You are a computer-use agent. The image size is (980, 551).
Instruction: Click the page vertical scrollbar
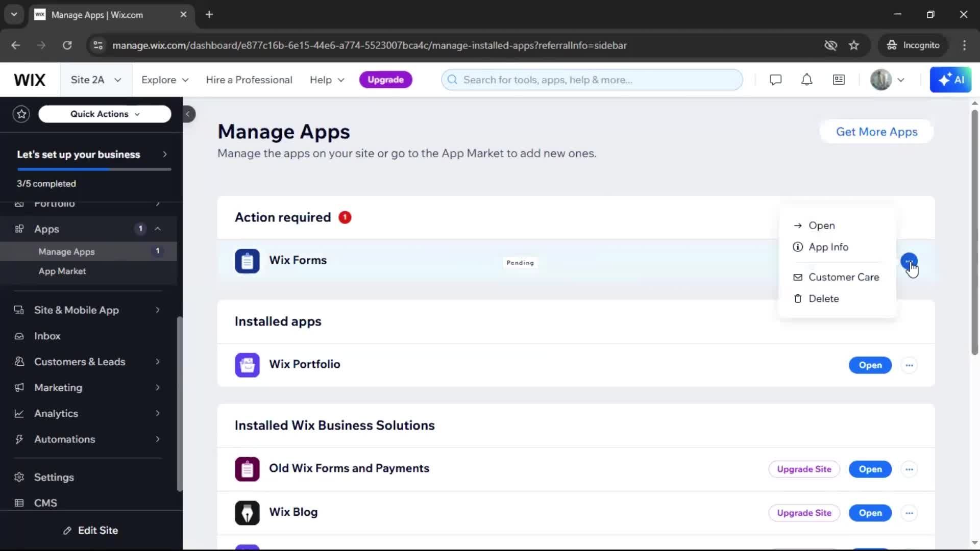tap(974, 232)
